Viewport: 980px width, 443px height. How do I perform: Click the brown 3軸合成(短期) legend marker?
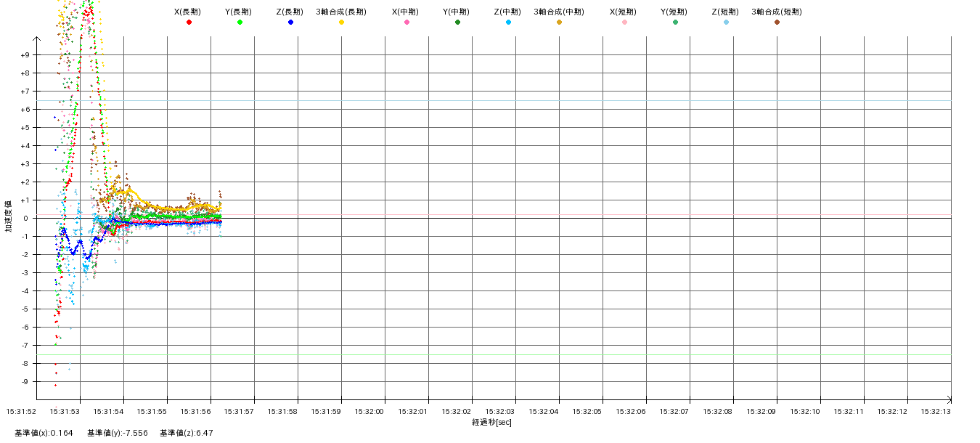[x=777, y=23]
